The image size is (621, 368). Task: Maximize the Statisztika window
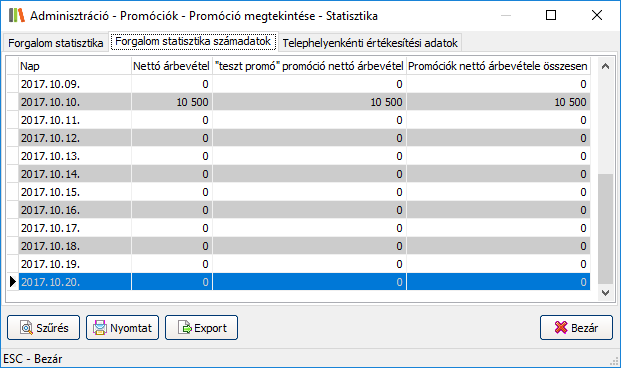551,15
